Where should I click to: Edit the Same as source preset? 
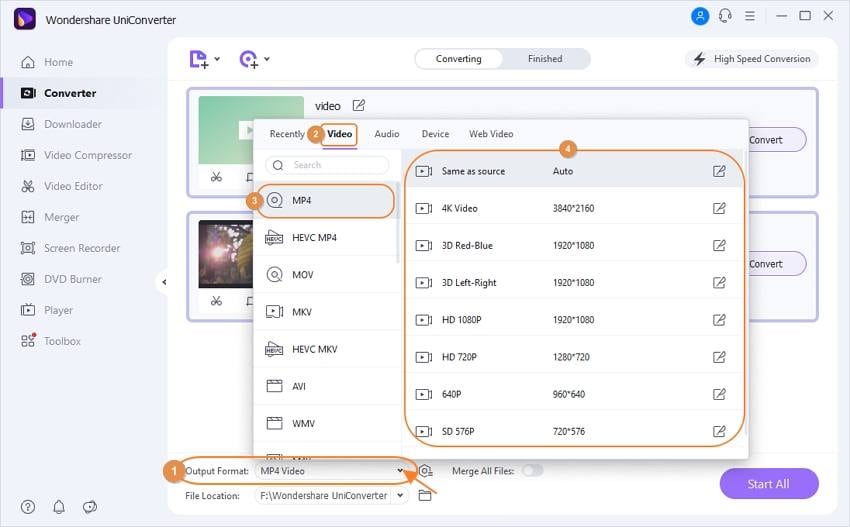click(719, 171)
